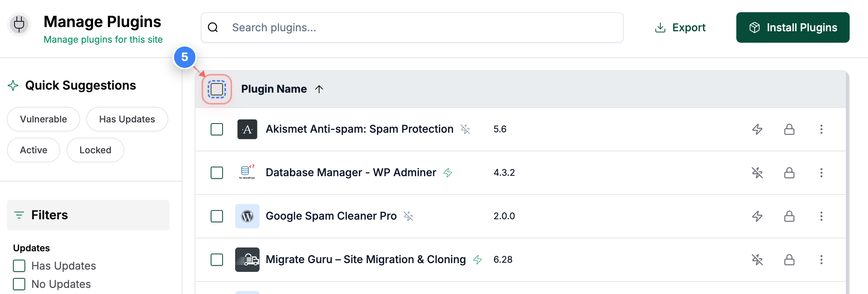Lock the Akismet plugin
Viewport: 868px width, 294px height.
click(789, 129)
